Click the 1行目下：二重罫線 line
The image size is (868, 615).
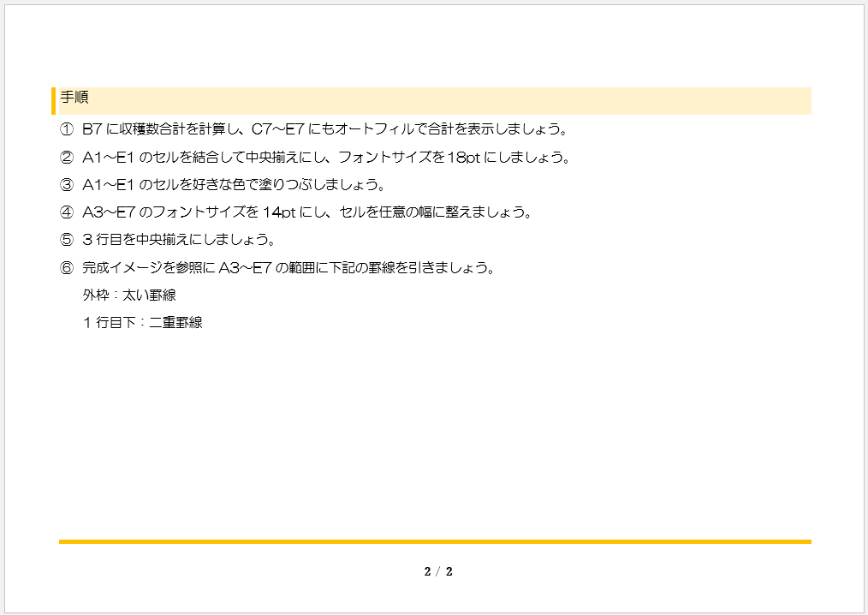tap(143, 322)
